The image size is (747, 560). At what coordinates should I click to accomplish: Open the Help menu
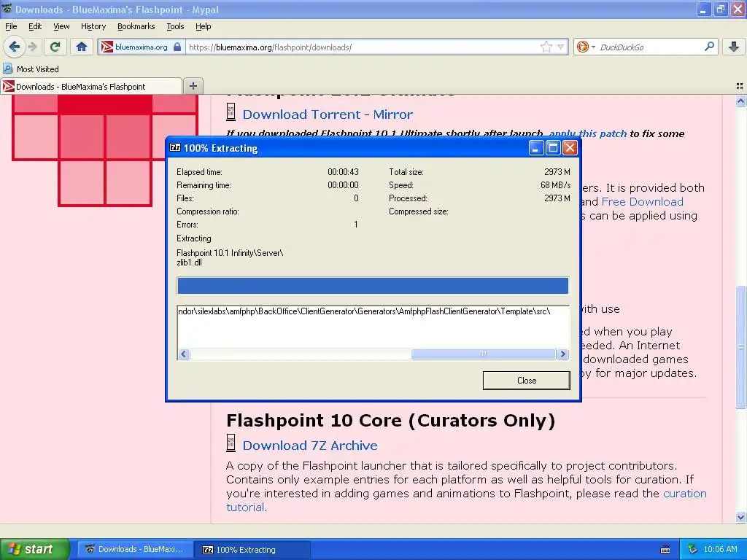[x=203, y=26]
